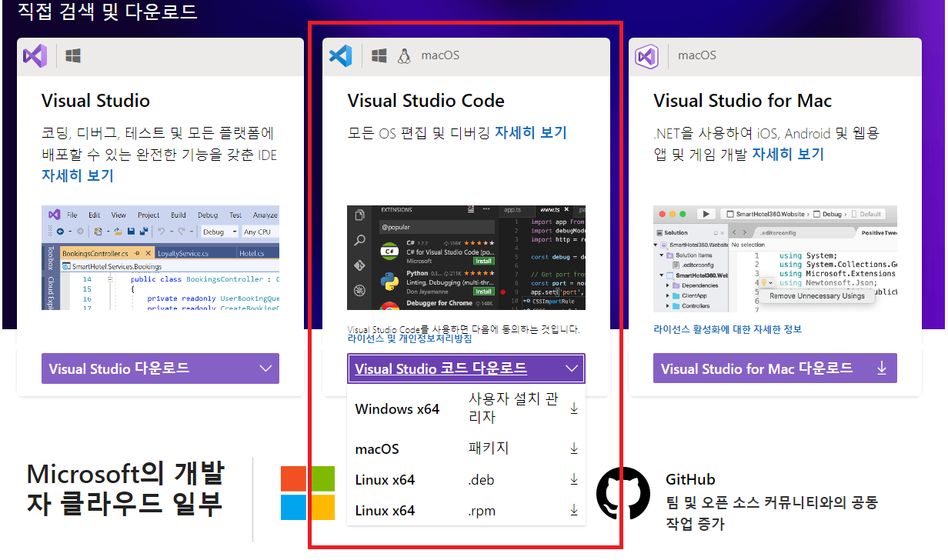Click the Visual Studio Code screenshot thumbnail
The height and width of the screenshot is (560, 948).
tap(466, 258)
